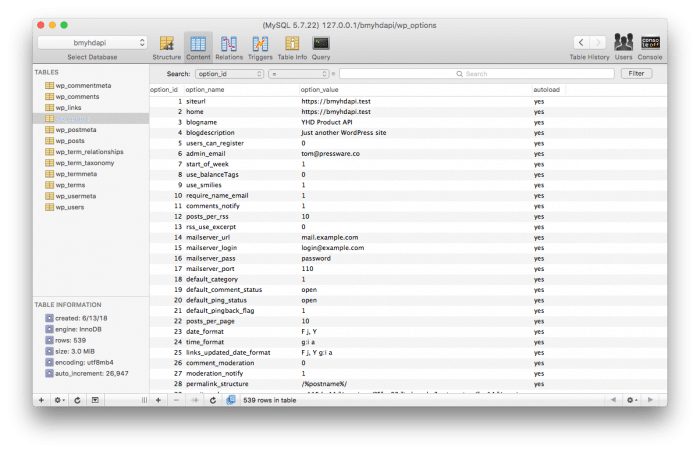Select the wp_termmeta table
Screen dimensions: 700x453
coord(76,174)
